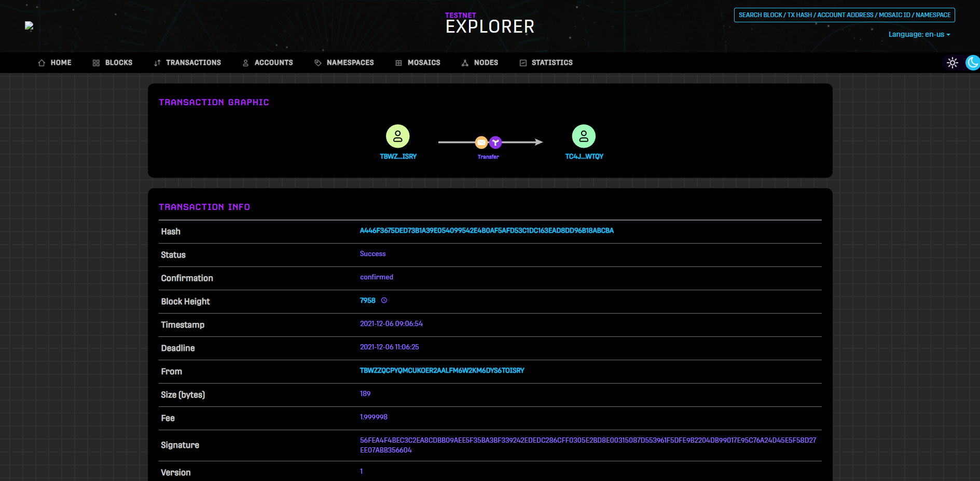Screen dimensions: 980x481
Task: Click the confirmed confirmation value
Action: (x=377, y=277)
